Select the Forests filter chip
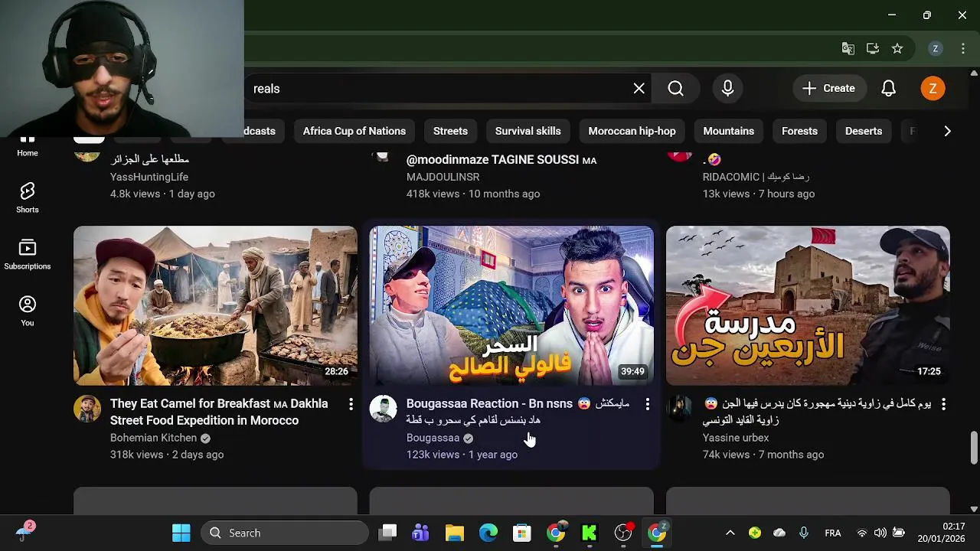The image size is (980, 551). (x=799, y=131)
